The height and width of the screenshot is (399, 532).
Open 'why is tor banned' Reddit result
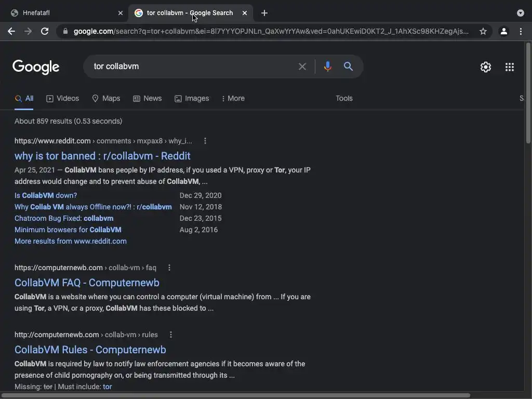click(x=102, y=156)
